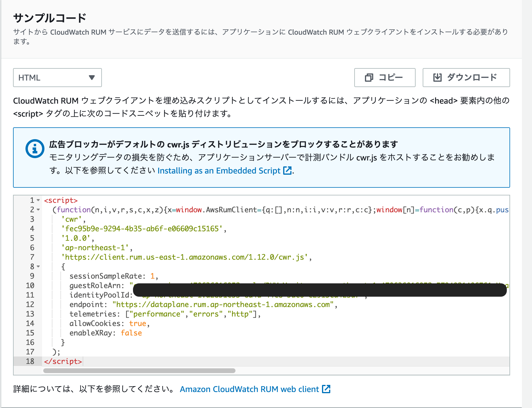532x408 pixels.
Task: Click the endpoint dataplane URL on line 12
Action: pyautogui.click(x=223, y=305)
